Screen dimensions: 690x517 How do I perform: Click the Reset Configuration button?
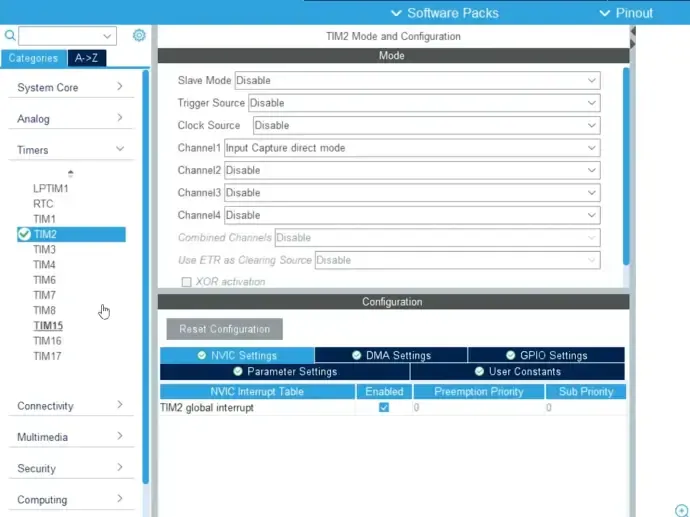point(225,329)
